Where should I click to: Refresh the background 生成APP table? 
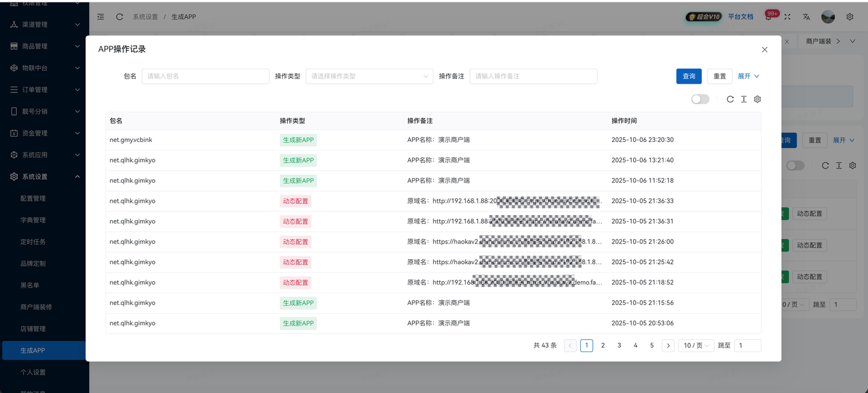pos(825,166)
